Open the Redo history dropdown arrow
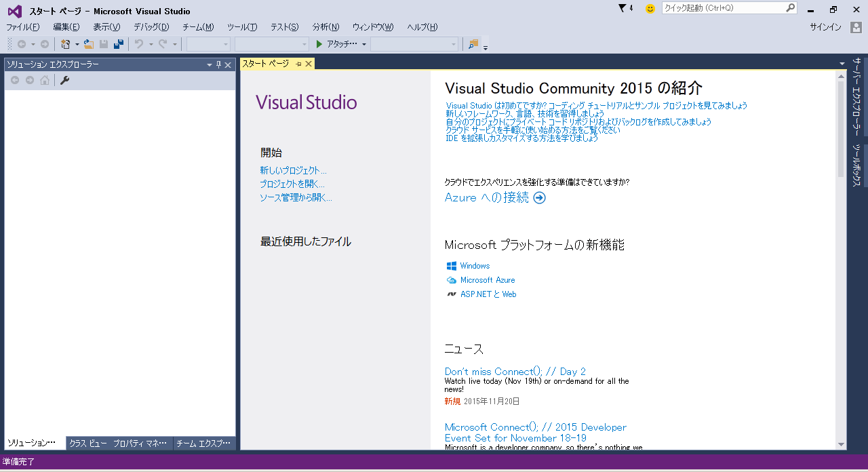868x472 pixels. coord(174,44)
